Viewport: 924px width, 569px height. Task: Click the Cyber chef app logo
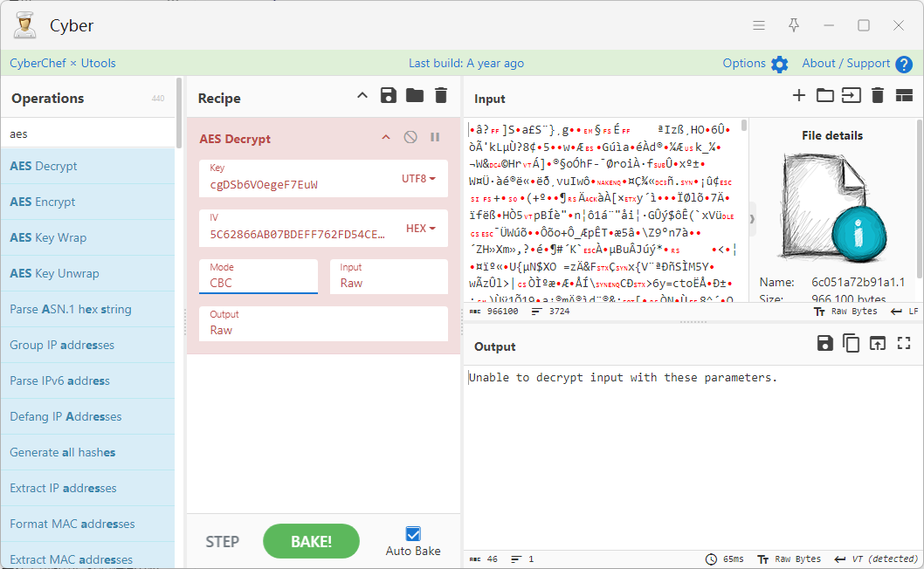24,25
